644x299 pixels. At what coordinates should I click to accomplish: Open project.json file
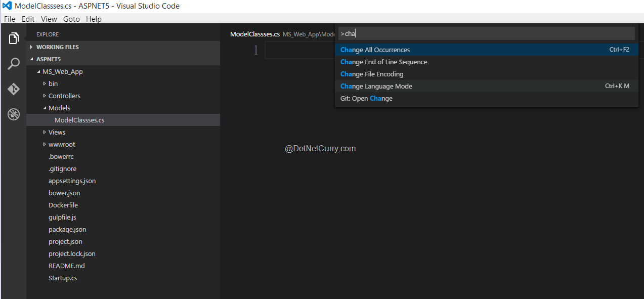tap(123, 241)
